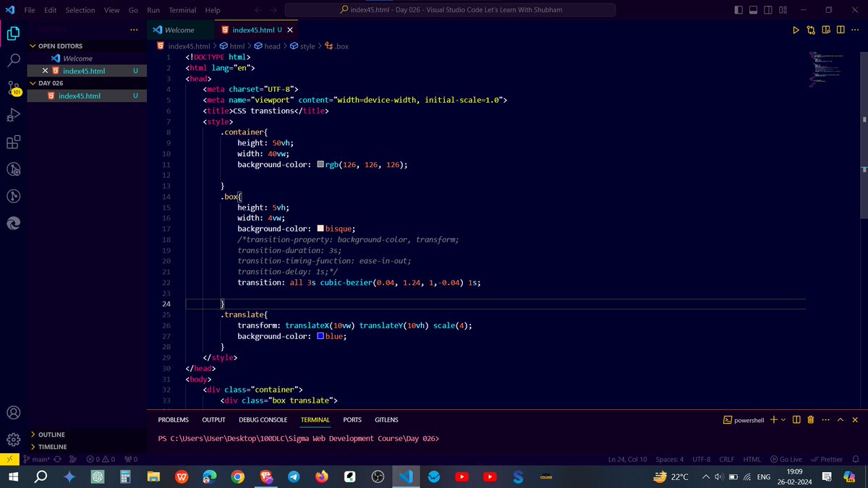The width and height of the screenshot is (868, 488).
Task: Open Explorer views and more actions ellipsis
Action: pos(133,30)
